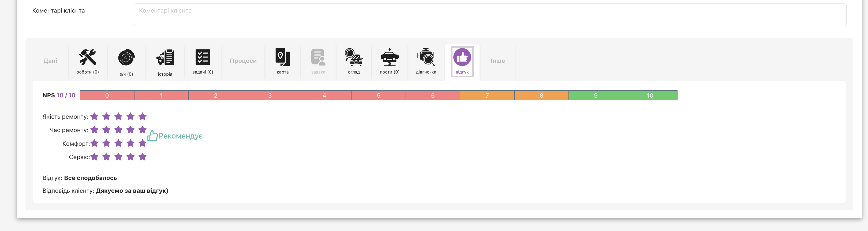Choose NPS score 0 red cell
Viewport: 868px width, 231px height.
pos(107,95)
